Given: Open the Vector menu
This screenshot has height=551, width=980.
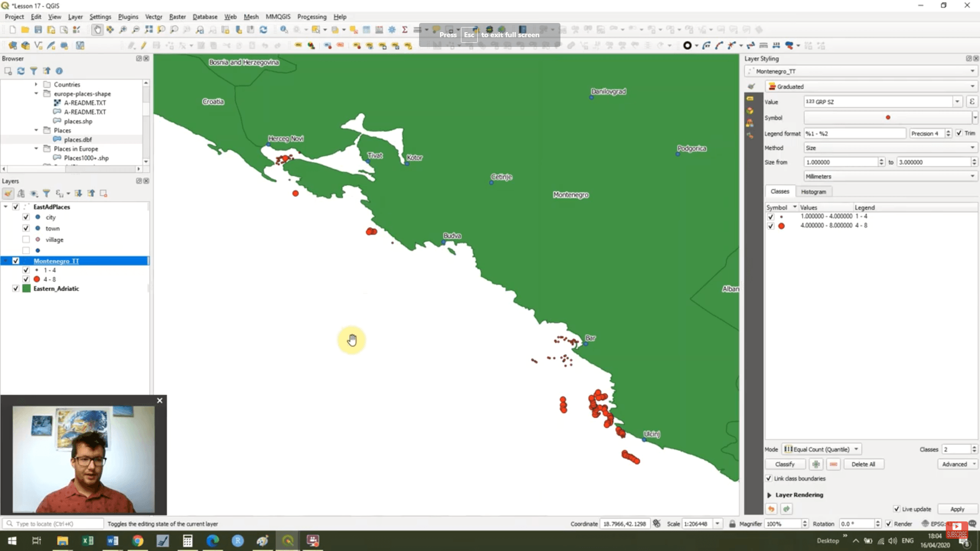Looking at the screenshot, I should (153, 17).
